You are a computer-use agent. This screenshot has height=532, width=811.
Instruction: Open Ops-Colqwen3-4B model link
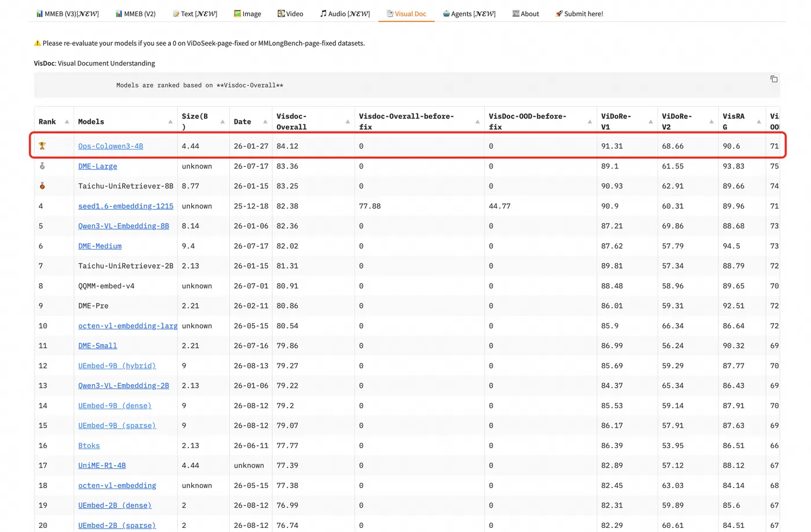tap(111, 146)
